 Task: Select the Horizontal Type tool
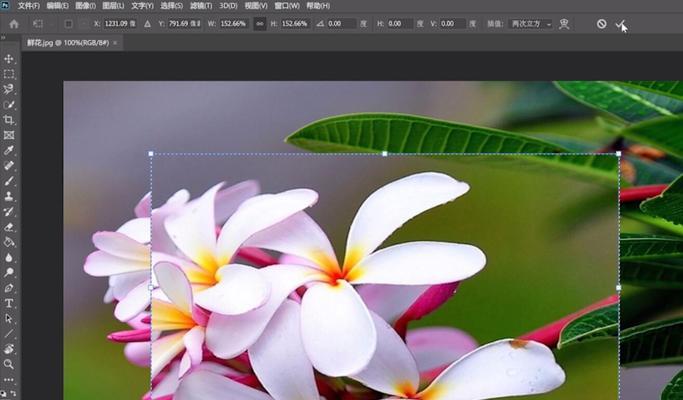coord(9,303)
